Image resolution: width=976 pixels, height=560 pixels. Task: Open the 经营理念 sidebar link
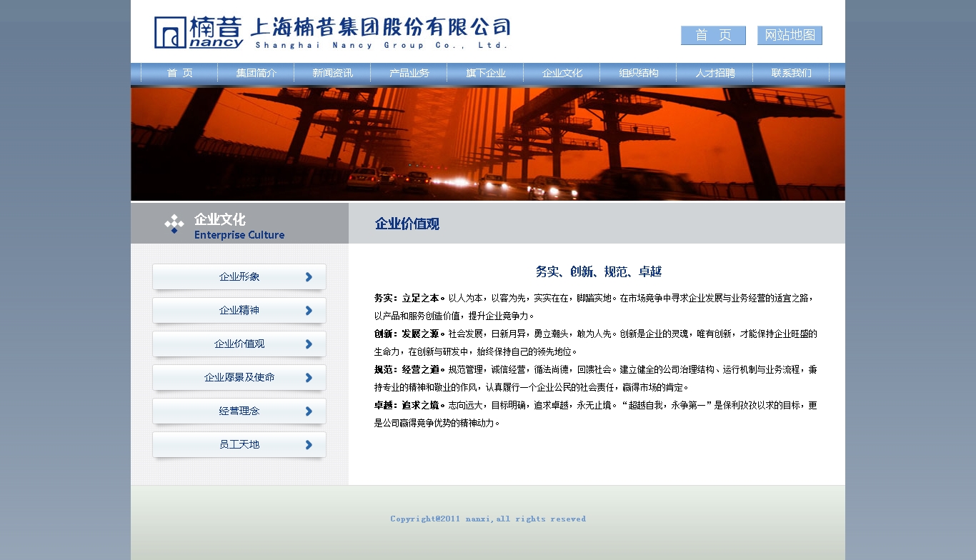click(239, 411)
